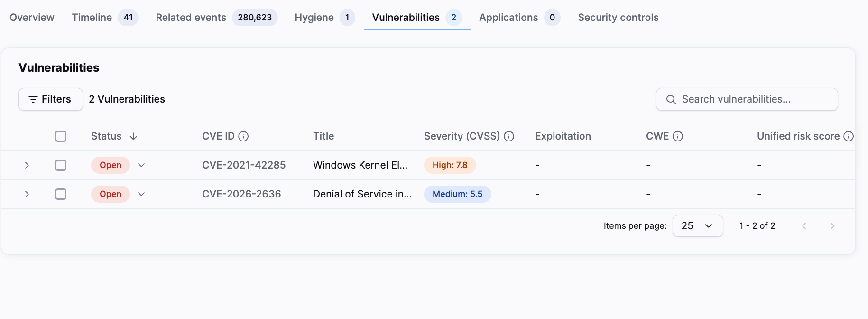Open status dropdown for CVE-2026-2636
Screen dimensions: 868x319
(141, 194)
